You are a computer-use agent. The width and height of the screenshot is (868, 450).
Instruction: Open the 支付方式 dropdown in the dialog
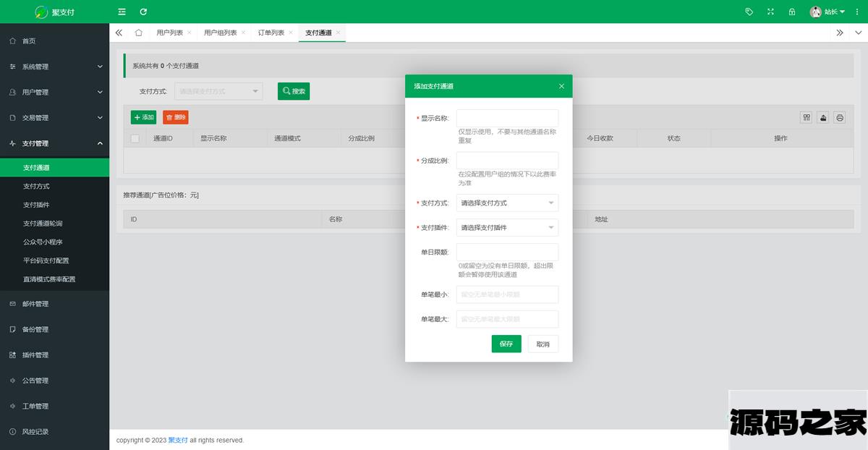tap(507, 203)
